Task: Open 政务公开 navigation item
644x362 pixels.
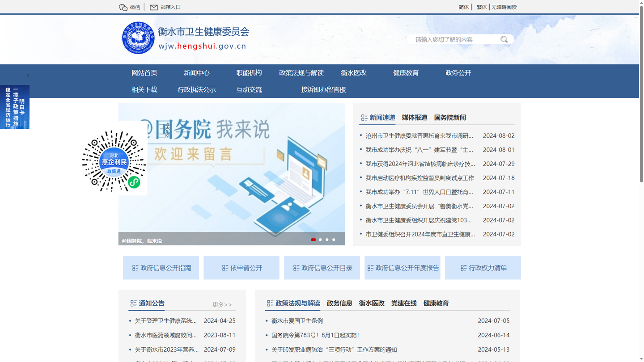Action: 458,73
